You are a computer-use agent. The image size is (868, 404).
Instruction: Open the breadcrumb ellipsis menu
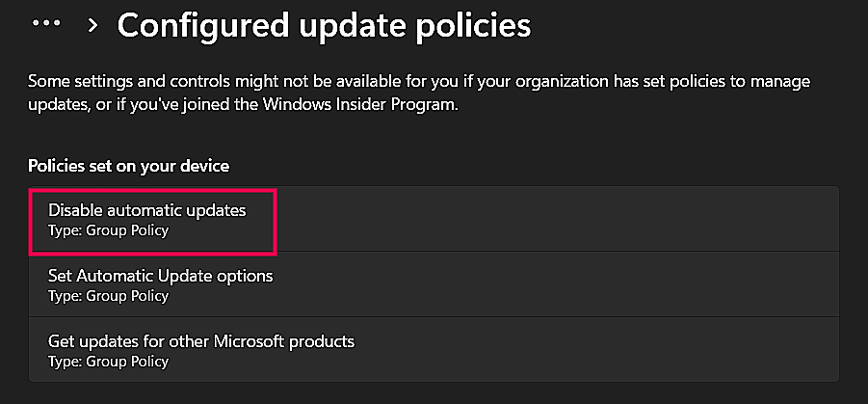(46, 26)
